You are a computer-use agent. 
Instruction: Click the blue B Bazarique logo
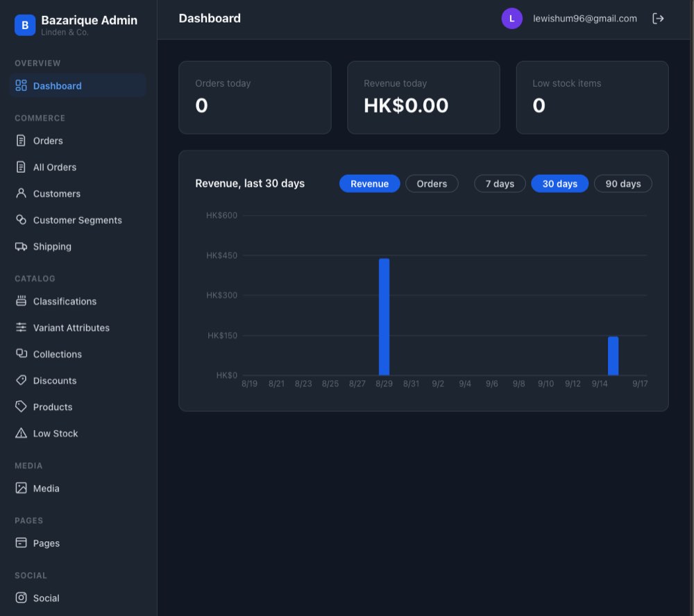(x=25, y=25)
